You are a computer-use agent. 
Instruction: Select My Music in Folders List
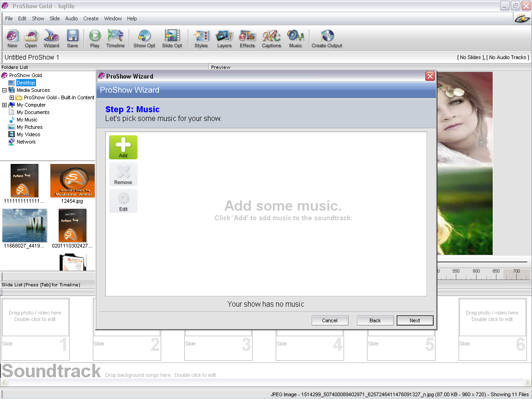[27, 120]
